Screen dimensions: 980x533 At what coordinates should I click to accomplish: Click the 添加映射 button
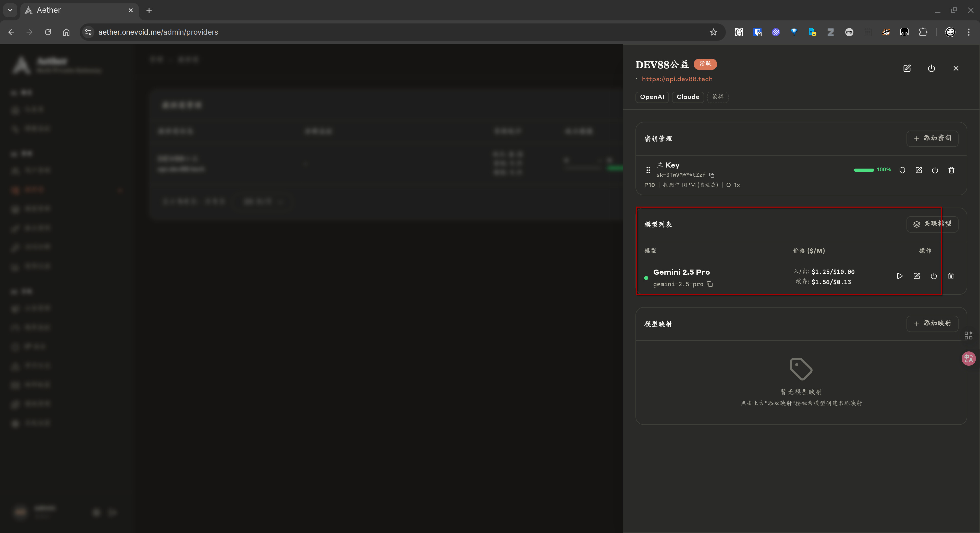[x=932, y=324]
